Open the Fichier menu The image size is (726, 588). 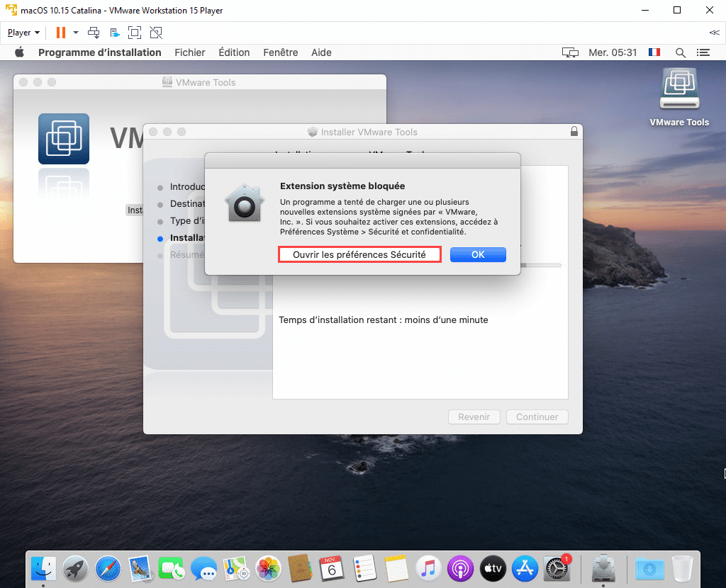(x=189, y=52)
